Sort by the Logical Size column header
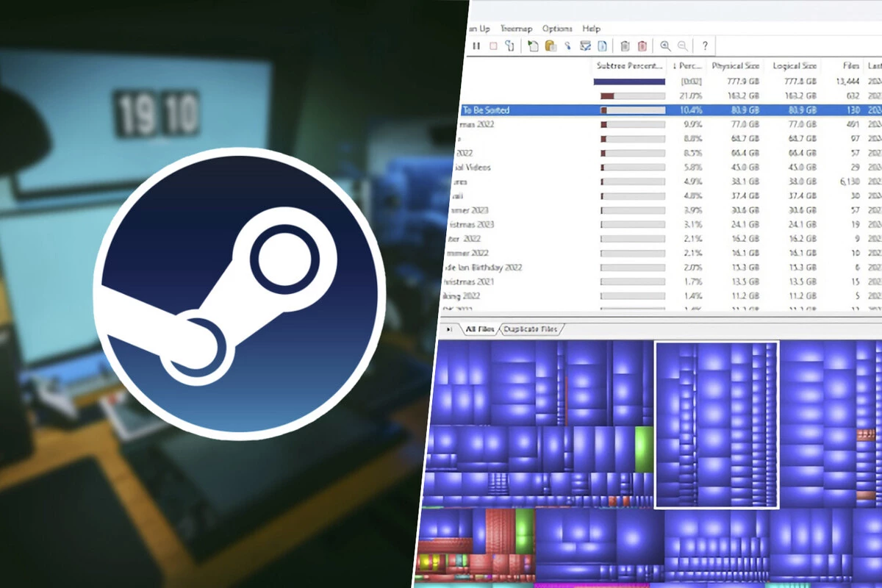882x588 pixels. (x=794, y=66)
